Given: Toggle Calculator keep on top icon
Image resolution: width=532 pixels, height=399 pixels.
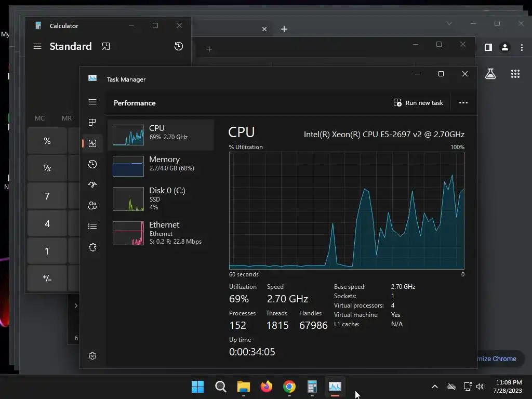Looking at the screenshot, I should tap(106, 46).
